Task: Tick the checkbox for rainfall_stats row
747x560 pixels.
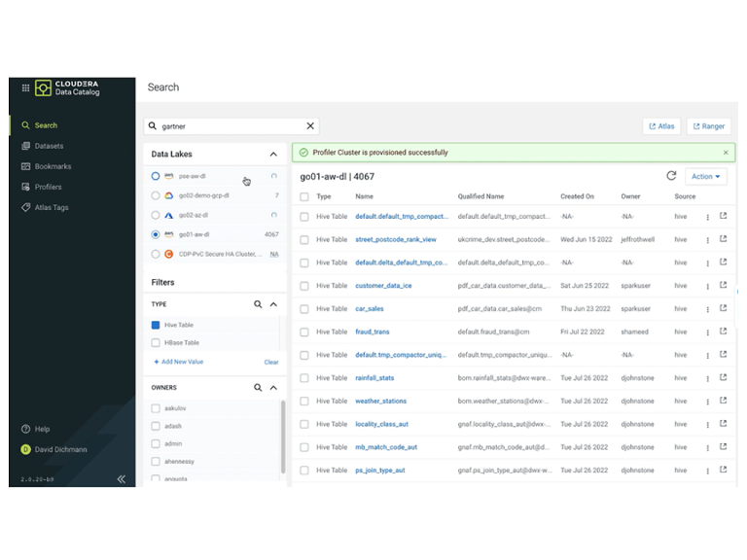Action: [x=304, y=378]
